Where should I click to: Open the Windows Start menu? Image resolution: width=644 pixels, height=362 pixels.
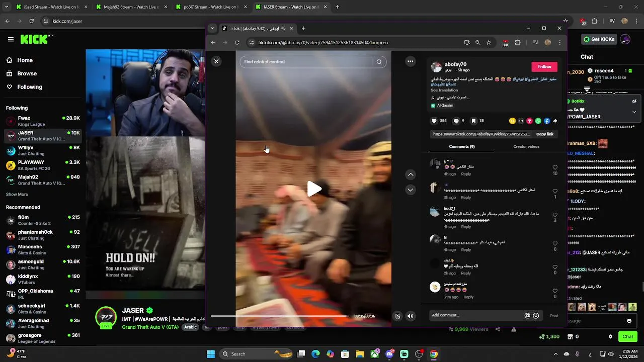[x=210, y=354]
